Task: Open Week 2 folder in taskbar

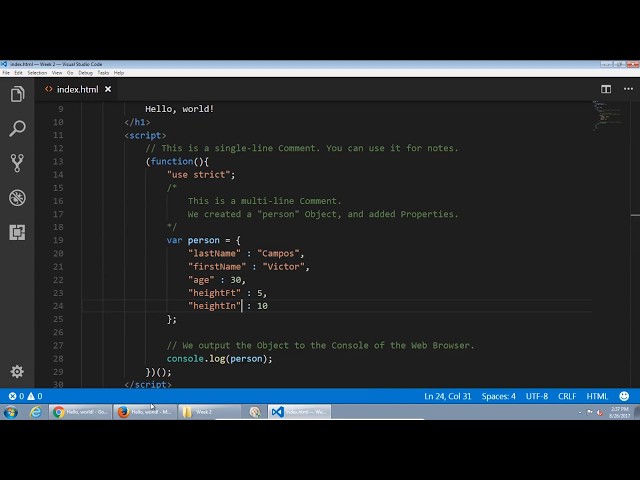Action: click(x=209, y=412)
